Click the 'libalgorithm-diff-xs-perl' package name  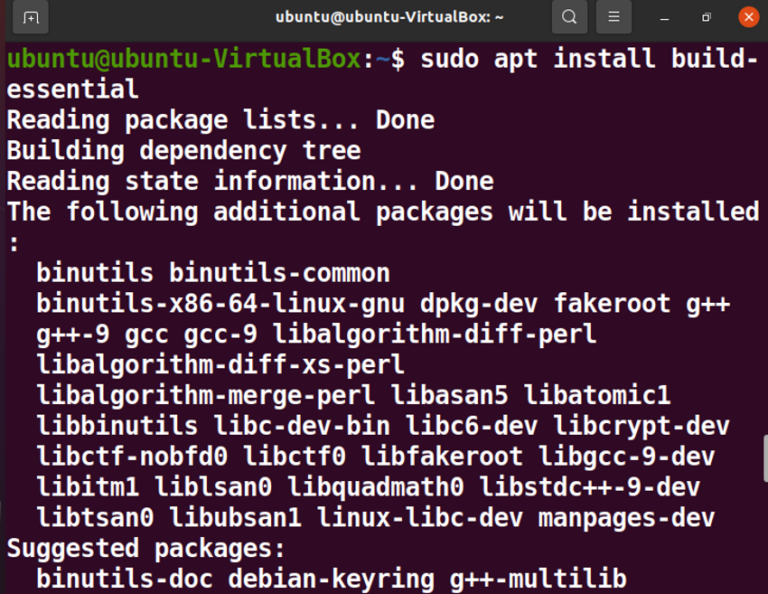tap(220, 365)
